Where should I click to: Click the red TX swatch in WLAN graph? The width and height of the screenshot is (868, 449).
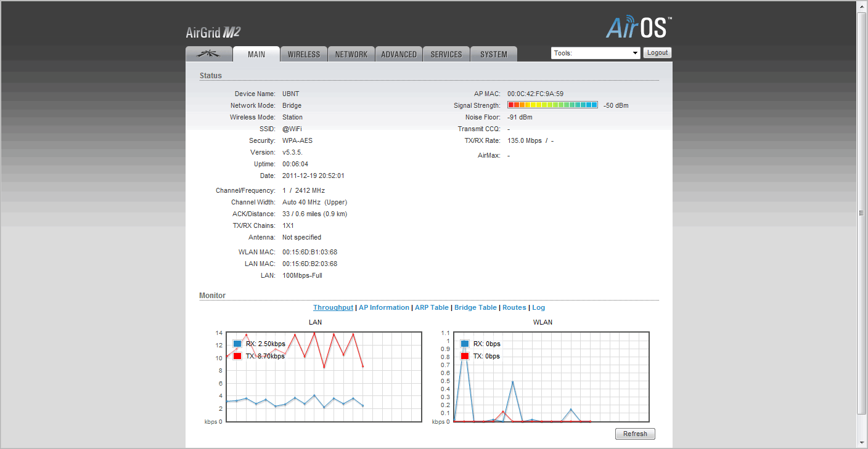[x=465, y=356]
